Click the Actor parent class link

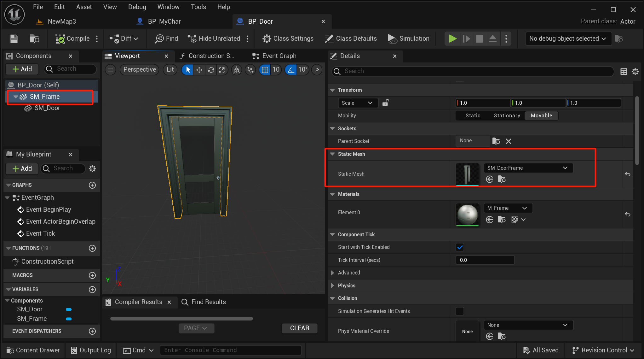coord(628,21)
